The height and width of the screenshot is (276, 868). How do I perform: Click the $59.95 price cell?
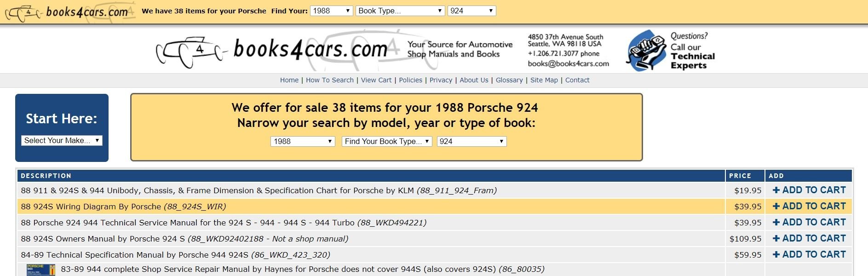click(x=745, y=255)
